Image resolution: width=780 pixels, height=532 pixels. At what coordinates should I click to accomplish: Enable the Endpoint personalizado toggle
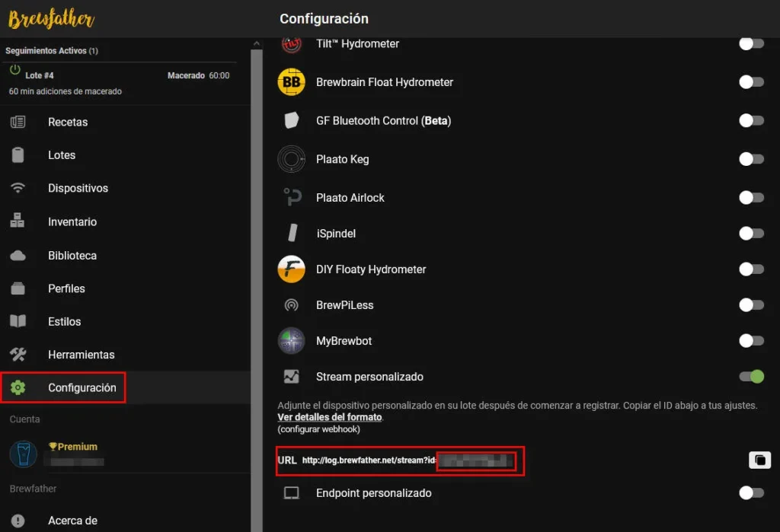(x=751, y=492)
